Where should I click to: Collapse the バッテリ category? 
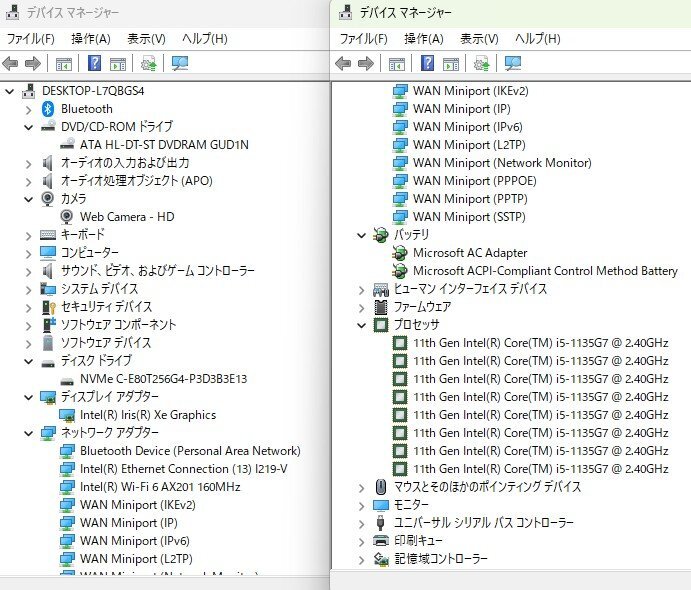pyautogui.click(x=362, y=236)
